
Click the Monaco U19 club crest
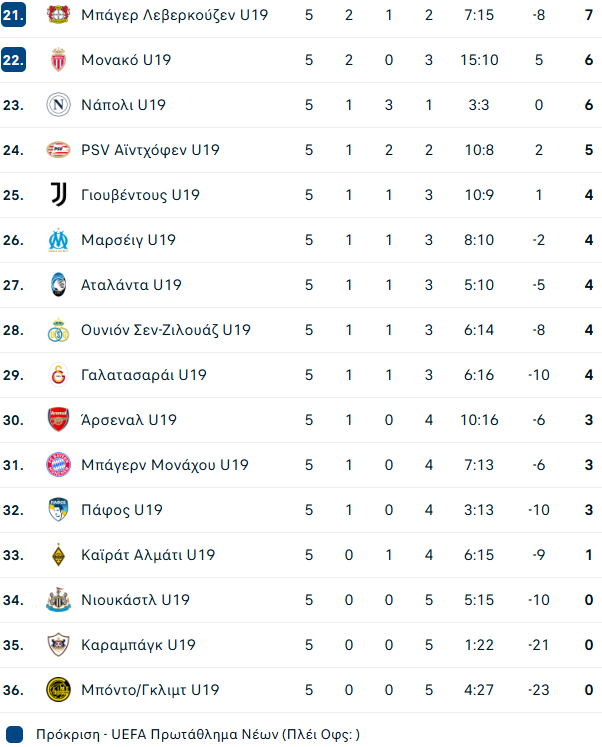point(59,60)
